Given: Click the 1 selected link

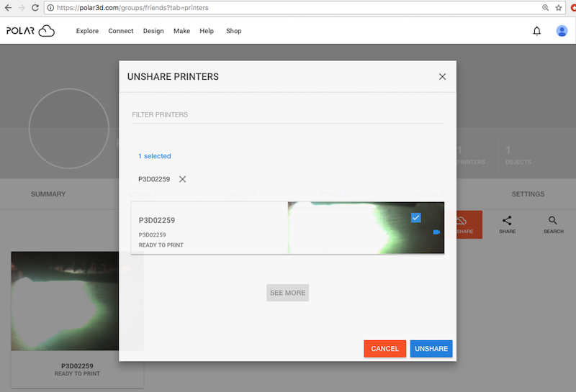Looking at the screenshot, I should 155,156.
